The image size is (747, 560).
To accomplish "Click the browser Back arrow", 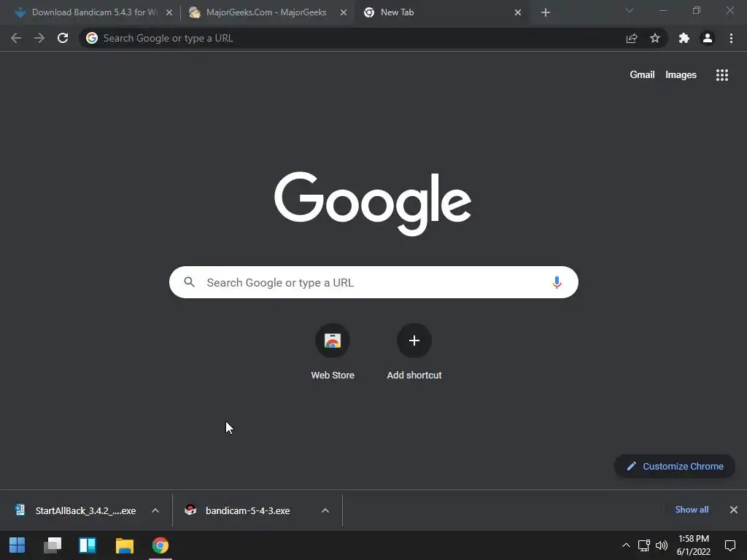I will pyautogui.click(x=16, y=38).
